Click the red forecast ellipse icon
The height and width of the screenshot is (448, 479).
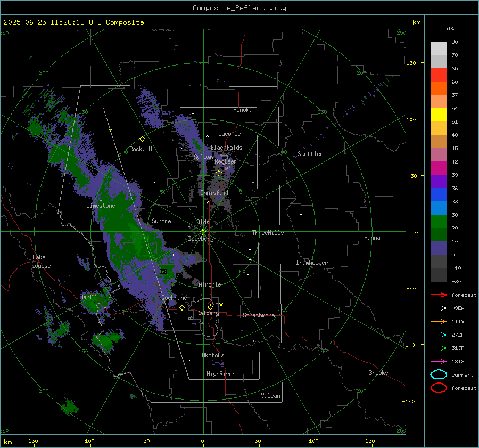click(x=439, y=388)
